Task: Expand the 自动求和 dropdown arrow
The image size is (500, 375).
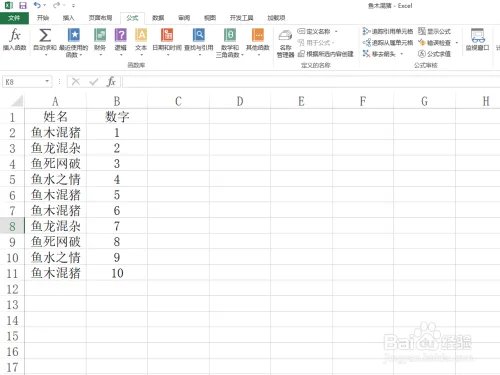Action: (45, 55)
